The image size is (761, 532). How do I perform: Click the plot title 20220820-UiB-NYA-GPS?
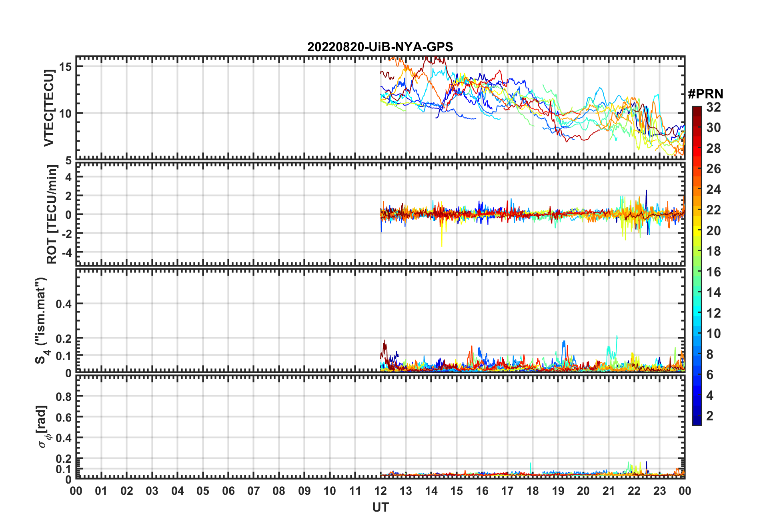click(380, 47)
